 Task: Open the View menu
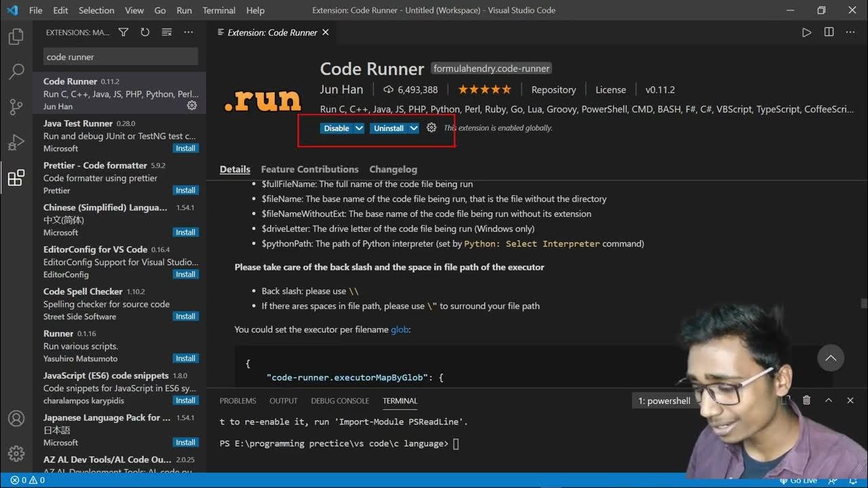point(134,10)
